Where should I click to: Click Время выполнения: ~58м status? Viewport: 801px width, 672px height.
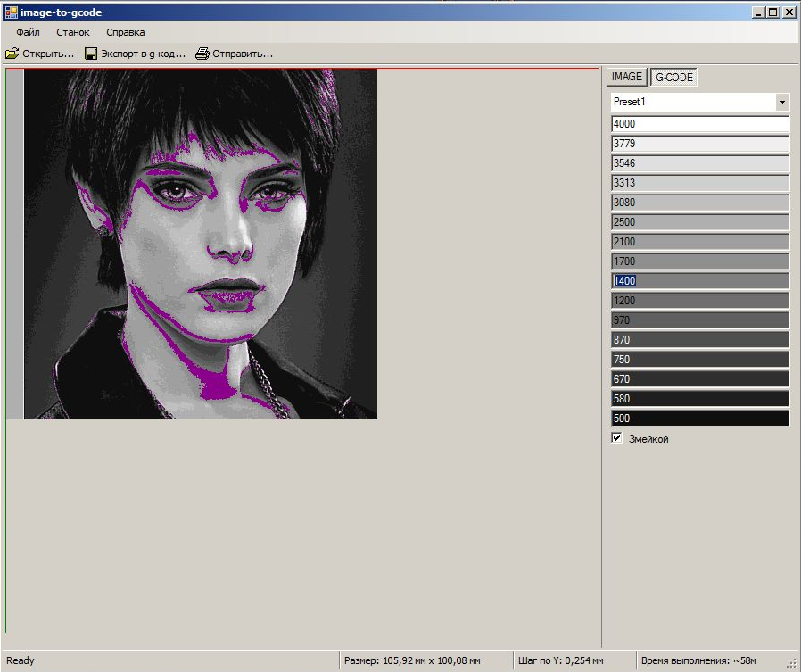tap(698, 660)
